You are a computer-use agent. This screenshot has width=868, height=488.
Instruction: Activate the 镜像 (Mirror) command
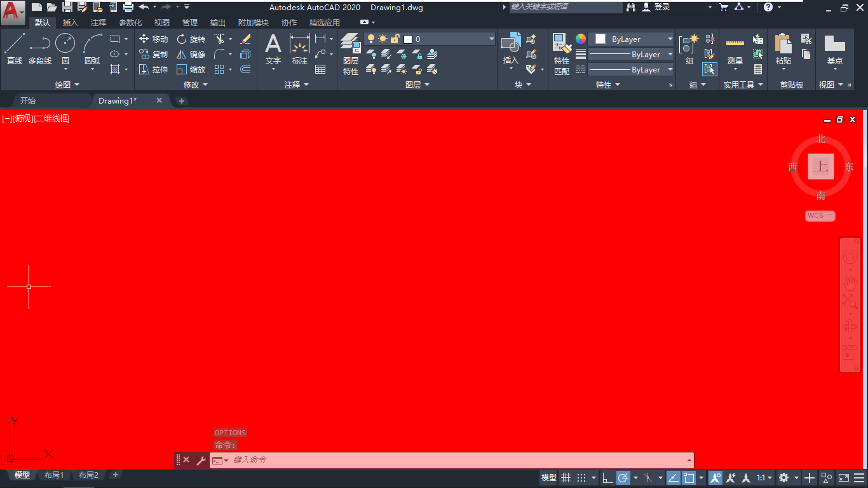click(191, 54)
